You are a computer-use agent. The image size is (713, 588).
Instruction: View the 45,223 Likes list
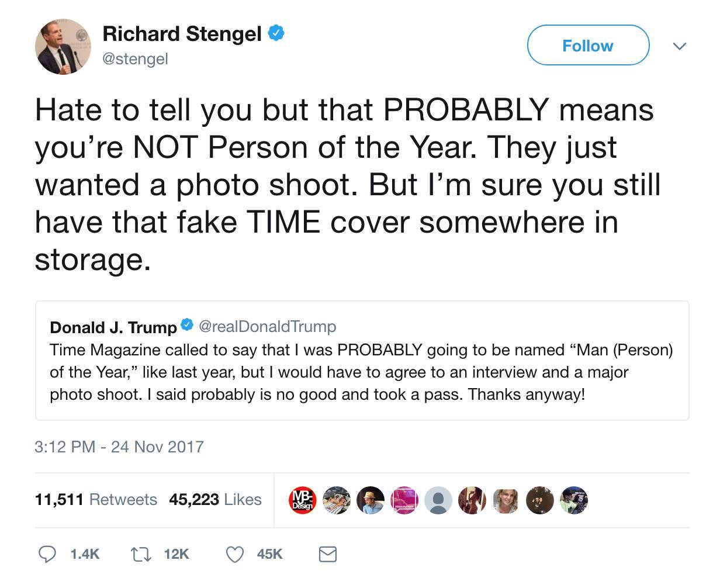click(215, 500)
